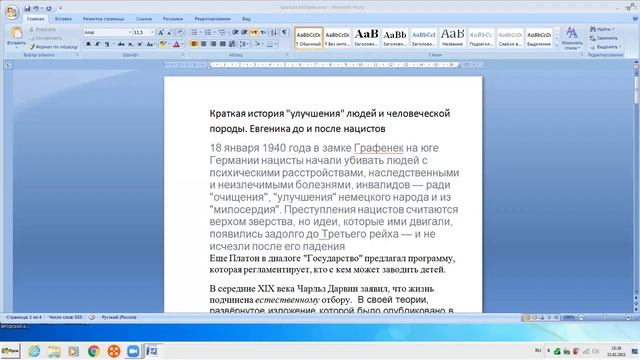
Task: Open Google Chrome from the taskbar
Action: [94, 351]
